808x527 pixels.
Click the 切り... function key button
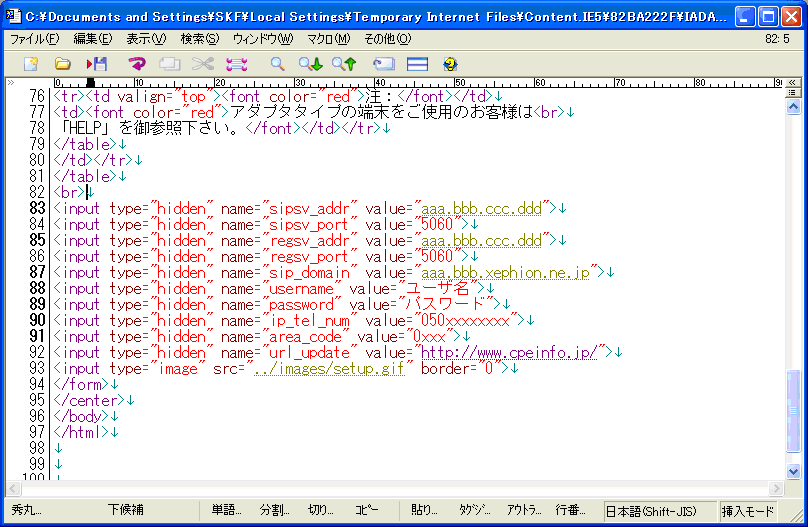click(321, 510)
